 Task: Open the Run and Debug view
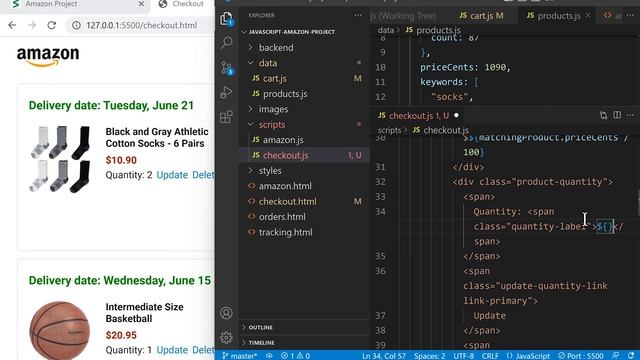[226, 92]
